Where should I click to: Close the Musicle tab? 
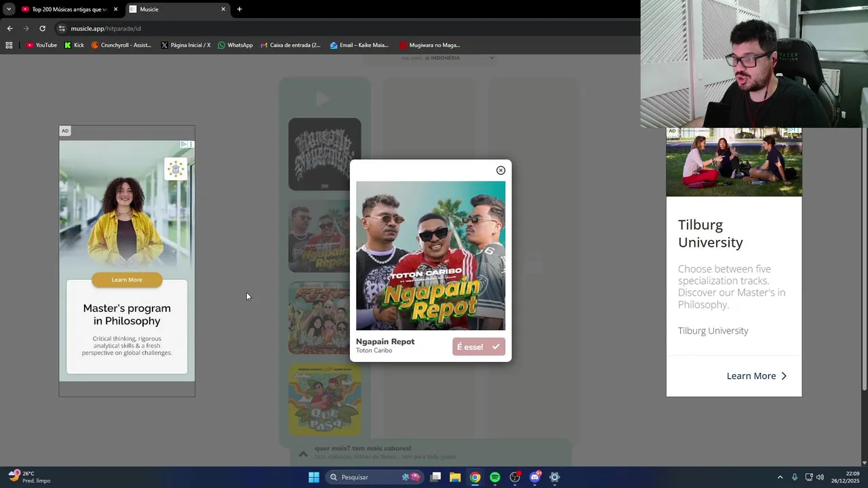(x=223, y=9)
